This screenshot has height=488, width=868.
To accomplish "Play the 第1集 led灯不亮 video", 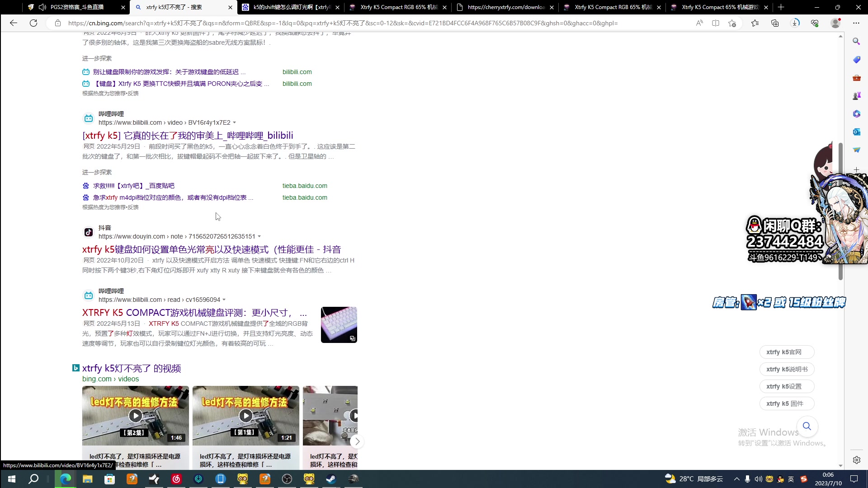I will [x=245, y=416].
